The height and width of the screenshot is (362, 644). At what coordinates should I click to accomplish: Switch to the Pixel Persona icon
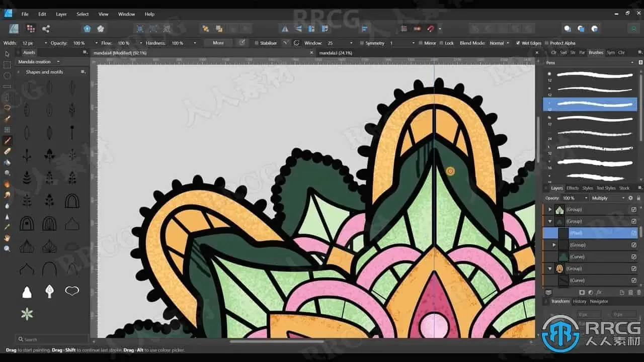[31, 29]
